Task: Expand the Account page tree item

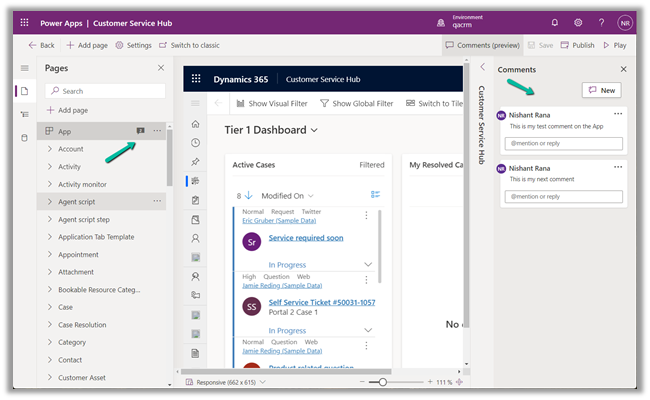Action: 49,149
